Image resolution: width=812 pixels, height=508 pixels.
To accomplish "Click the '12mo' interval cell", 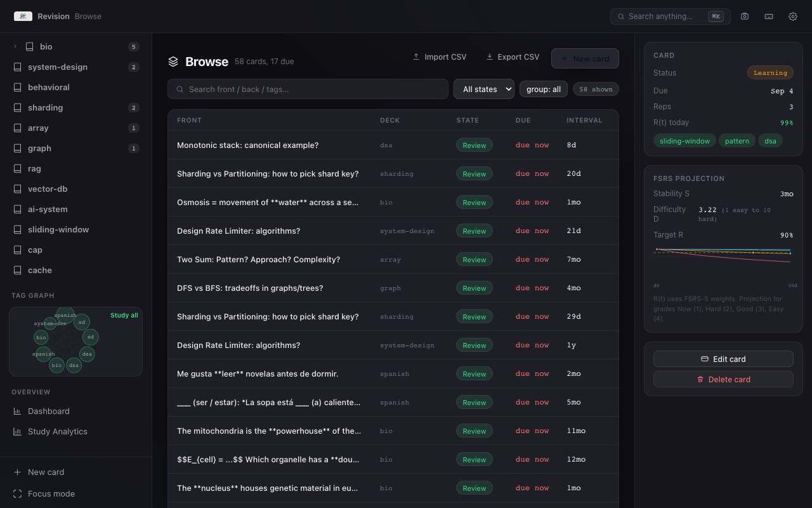I will [576, 459].
